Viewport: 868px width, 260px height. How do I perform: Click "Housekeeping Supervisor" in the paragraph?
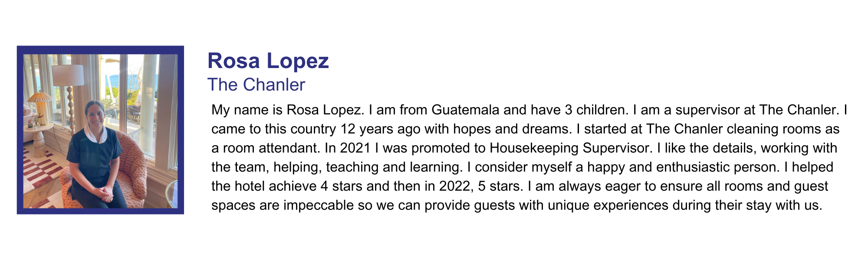pyautogui.click(x=570, y=148)
